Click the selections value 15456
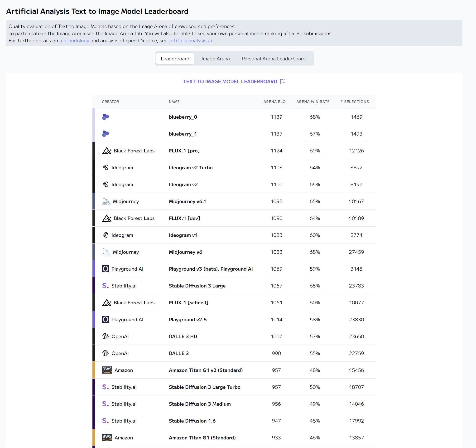 tap(356, 370)
